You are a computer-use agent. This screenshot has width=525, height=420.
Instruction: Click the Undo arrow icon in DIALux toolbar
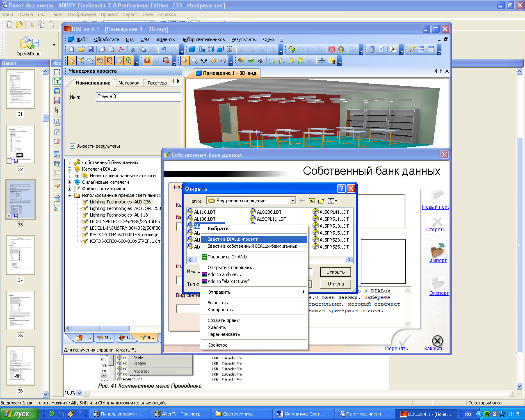coord(164,49)
